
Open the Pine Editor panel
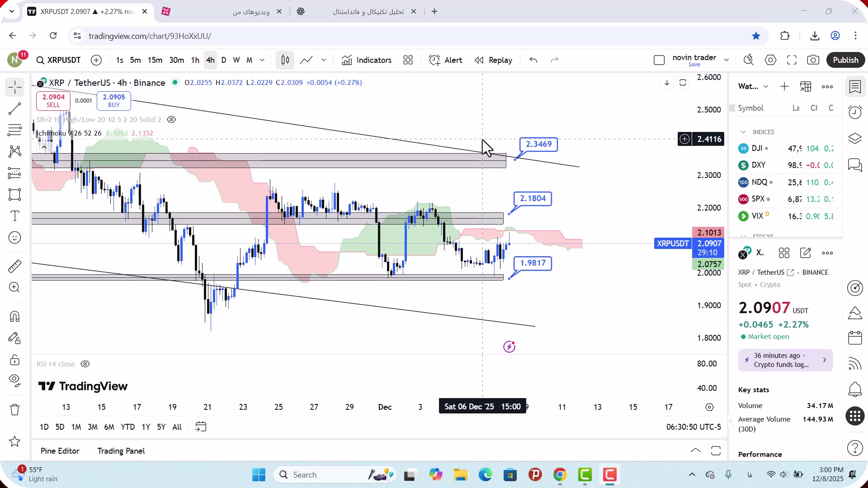click(x=60, y=451)
